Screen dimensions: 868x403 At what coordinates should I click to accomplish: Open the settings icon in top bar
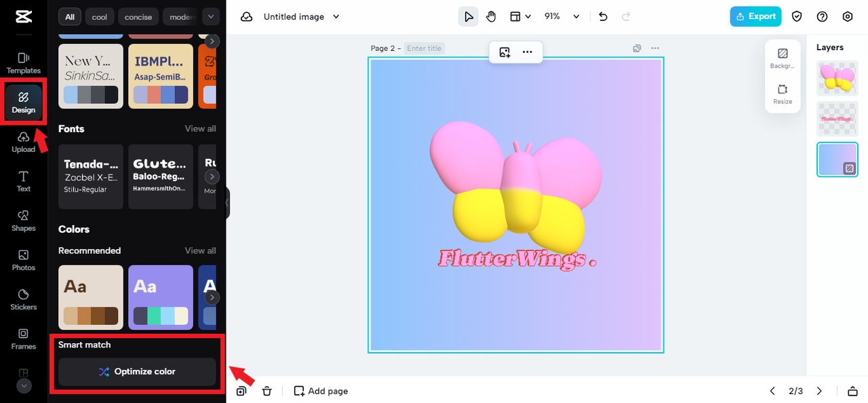tap(848, 16)
